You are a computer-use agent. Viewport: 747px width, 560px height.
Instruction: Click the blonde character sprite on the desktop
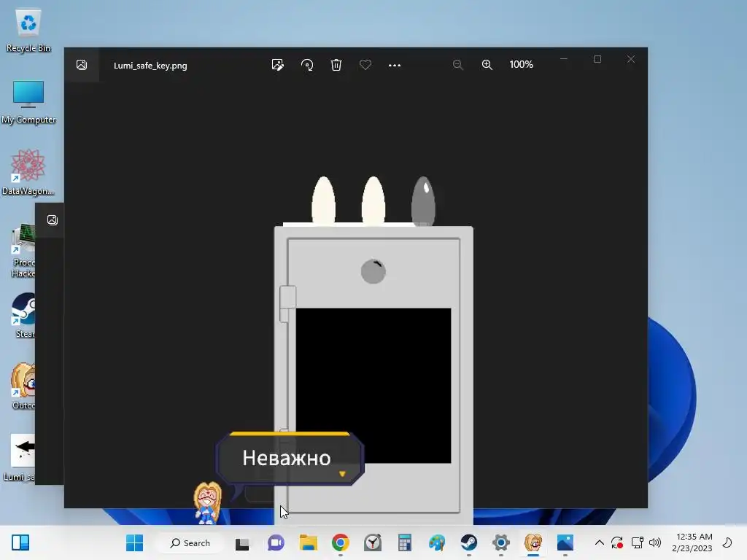pyautogui.click(x=207, y=502)
